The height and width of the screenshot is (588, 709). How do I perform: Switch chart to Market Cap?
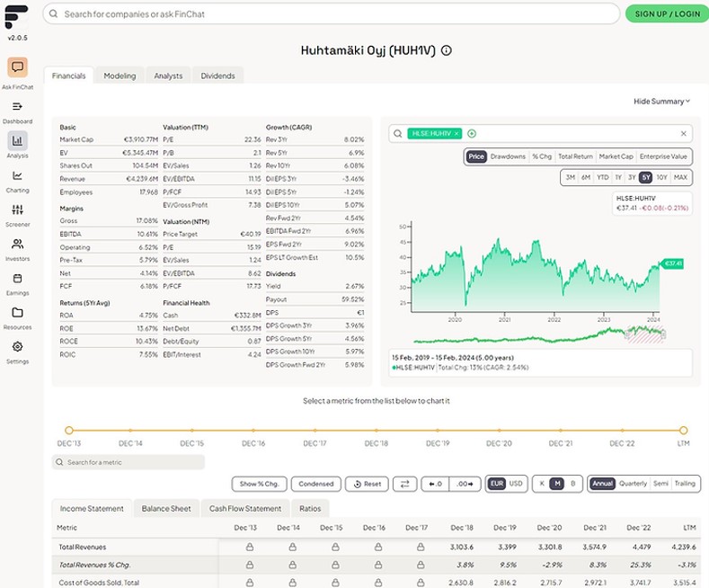pyautogui.click(x=616, y=156)
